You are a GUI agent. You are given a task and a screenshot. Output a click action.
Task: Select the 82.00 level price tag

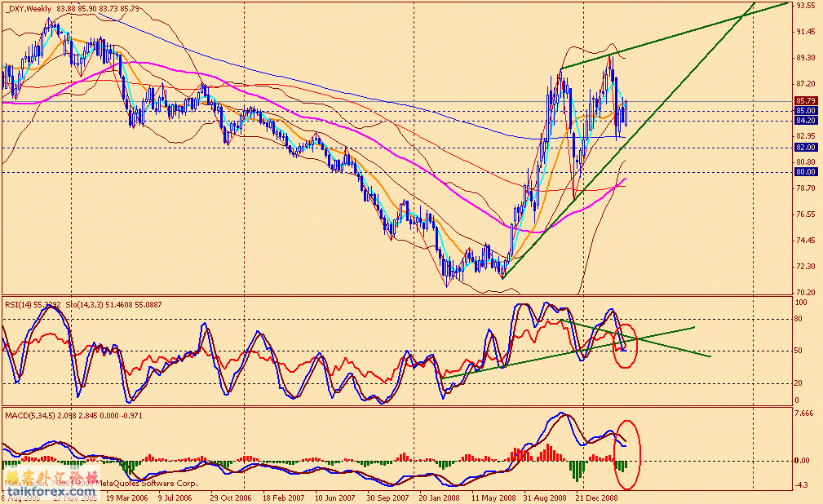(806, 148)
